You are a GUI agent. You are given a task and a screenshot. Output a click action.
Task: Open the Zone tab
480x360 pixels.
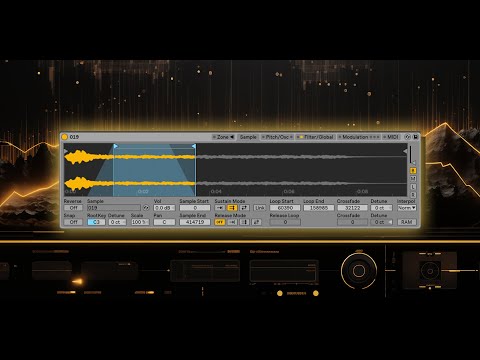pos(223,137)
